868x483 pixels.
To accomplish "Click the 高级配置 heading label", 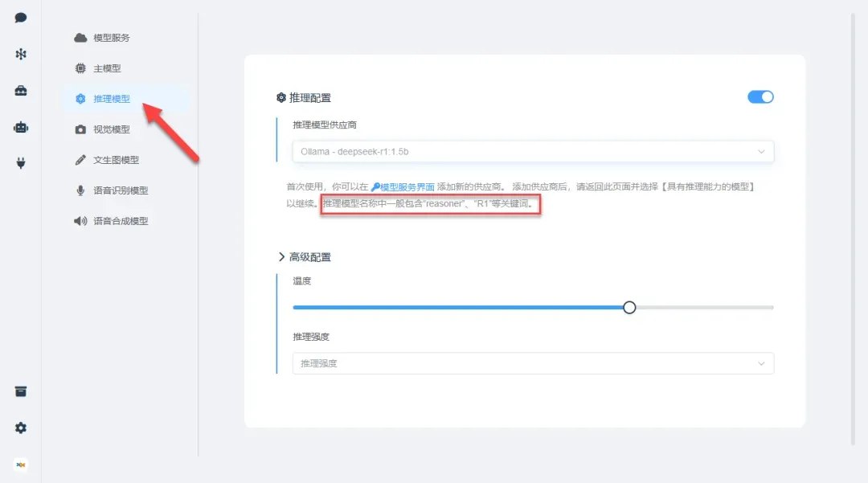I will click(x=310, y=256).
